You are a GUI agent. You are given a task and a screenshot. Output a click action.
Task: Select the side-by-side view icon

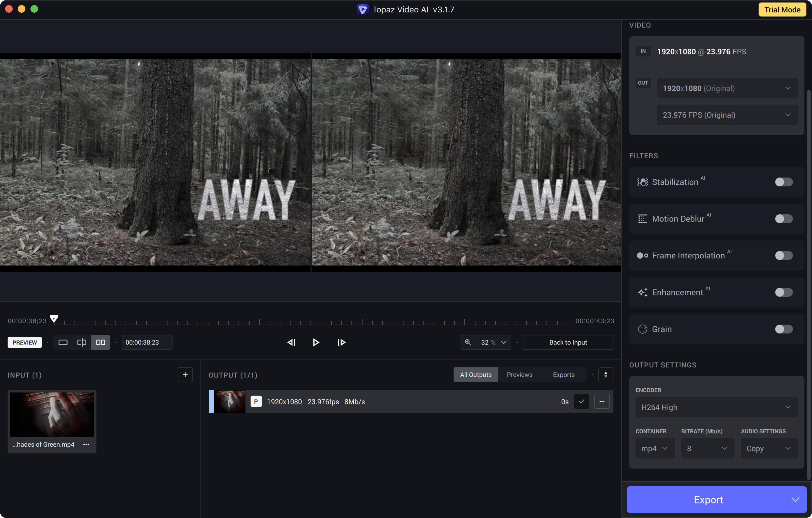pos(101,342)
